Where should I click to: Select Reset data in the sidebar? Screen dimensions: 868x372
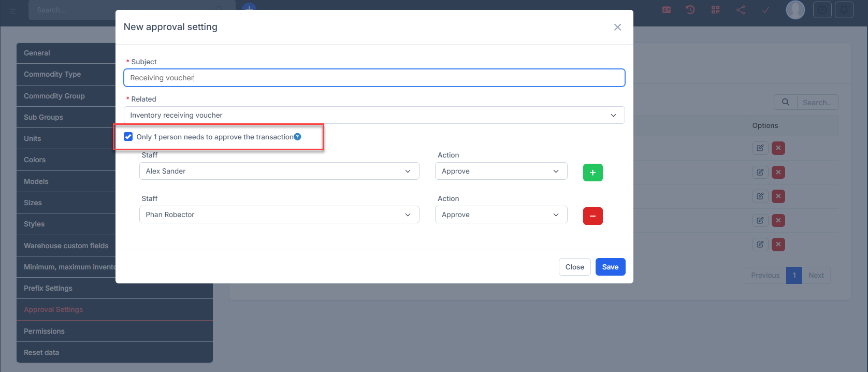(41, 352)
